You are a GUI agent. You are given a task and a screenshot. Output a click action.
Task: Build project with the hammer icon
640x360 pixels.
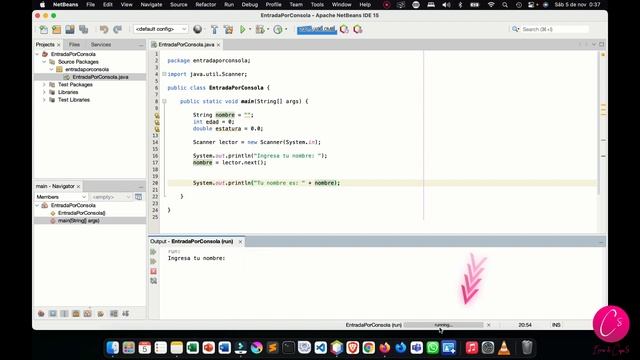[x=214, y=29]
